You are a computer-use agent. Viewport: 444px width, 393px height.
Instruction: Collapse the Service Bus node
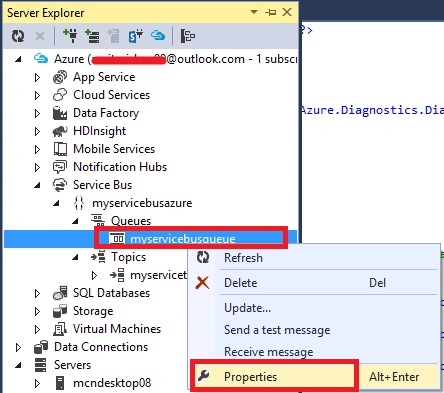point(37,185)
